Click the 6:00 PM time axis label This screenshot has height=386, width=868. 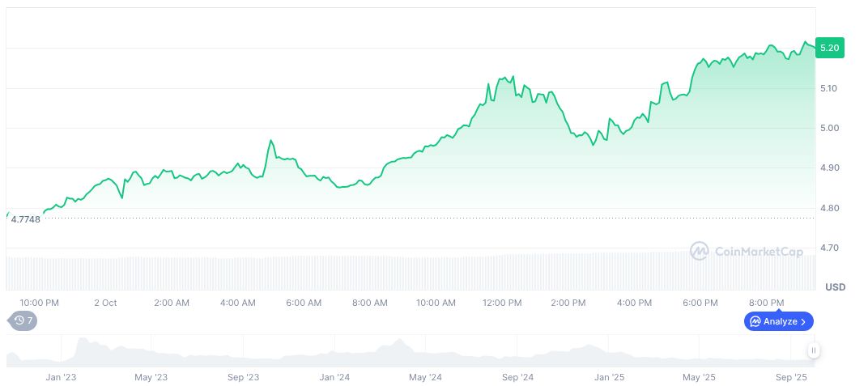pyautogui.click(x=700, y=303)
